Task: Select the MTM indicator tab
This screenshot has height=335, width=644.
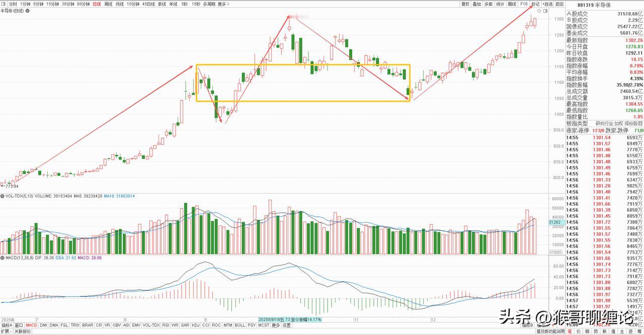Action: [228, 325]
